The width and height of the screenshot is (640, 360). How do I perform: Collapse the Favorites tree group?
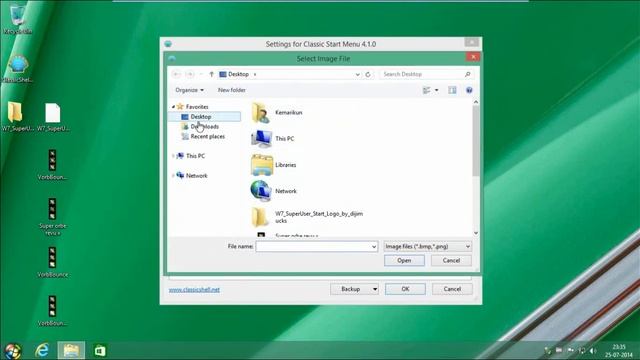(173, 107)
